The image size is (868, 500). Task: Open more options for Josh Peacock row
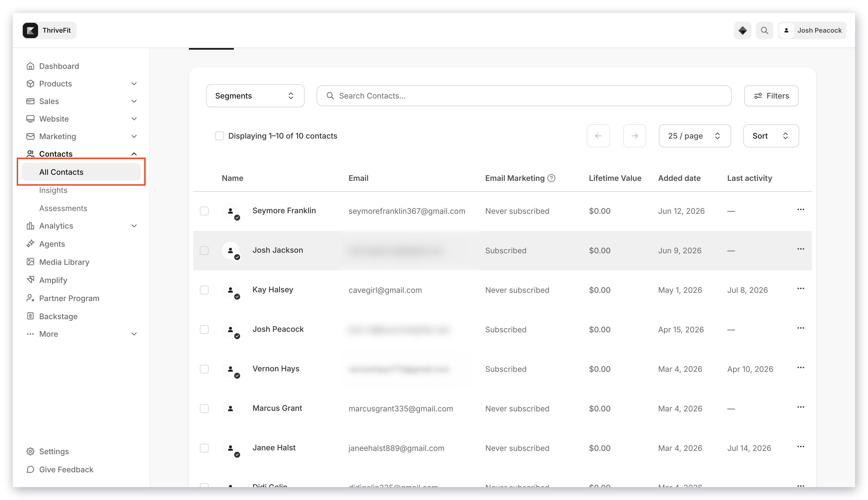[800, 328]
